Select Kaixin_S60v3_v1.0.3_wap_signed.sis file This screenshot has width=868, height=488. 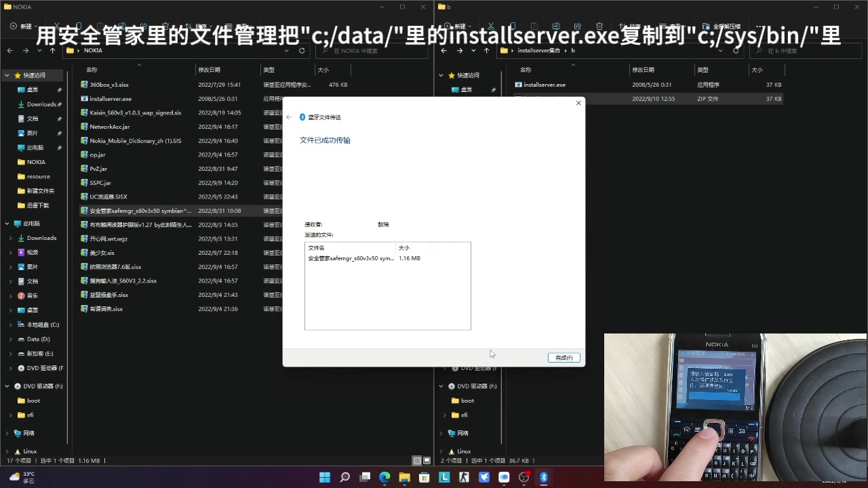[x=135, y=113]
